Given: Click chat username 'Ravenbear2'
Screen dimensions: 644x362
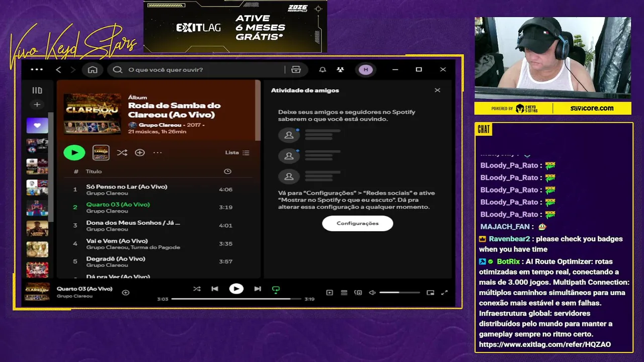Looking at the screenshot, I should click(510, 239).
